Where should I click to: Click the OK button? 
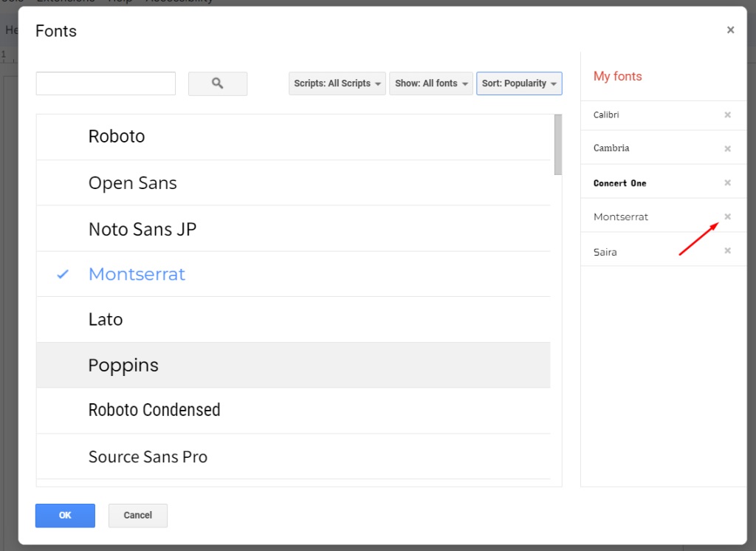coord(65,516)
